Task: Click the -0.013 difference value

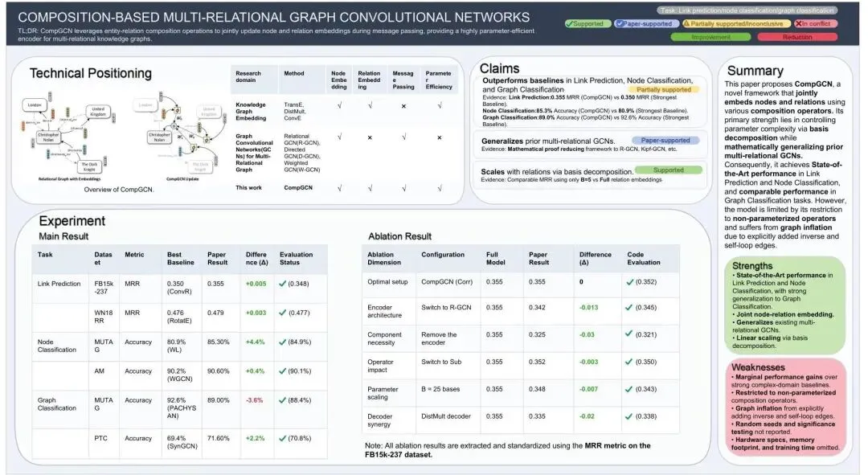Action: point(588,307)
